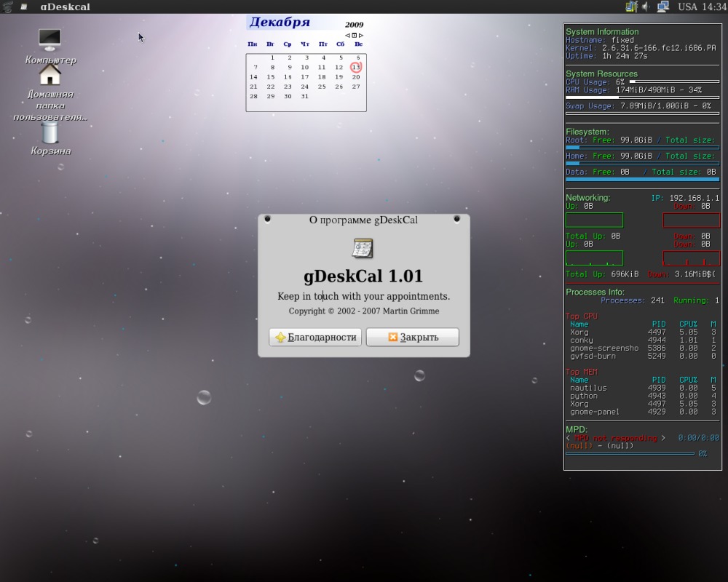Click the Пн weekday header

point(253,44)
